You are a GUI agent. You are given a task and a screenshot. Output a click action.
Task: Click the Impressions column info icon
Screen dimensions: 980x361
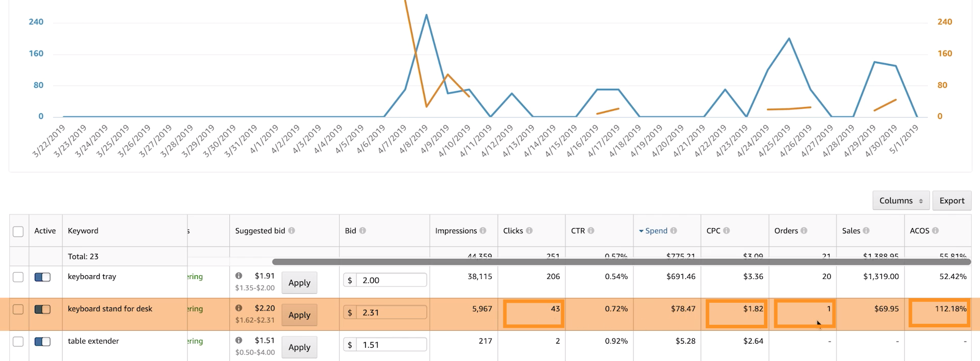click(x=483, y=231)
